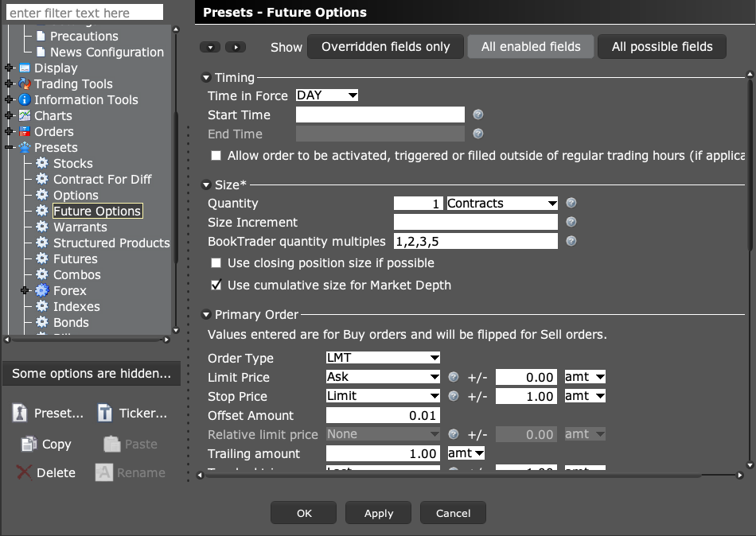Open help for End Time field
The image size is (756, 536).
(477, 134)
